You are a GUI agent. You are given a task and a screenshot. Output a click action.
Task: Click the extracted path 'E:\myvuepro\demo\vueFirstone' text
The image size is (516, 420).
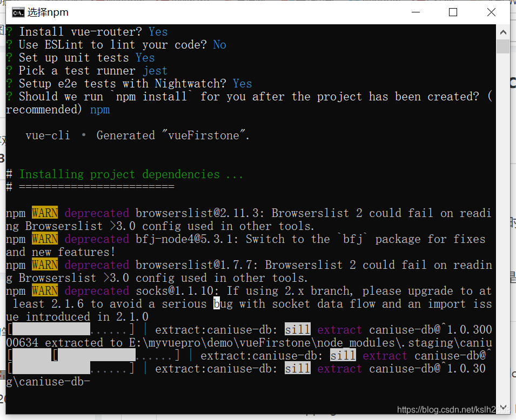219,343
